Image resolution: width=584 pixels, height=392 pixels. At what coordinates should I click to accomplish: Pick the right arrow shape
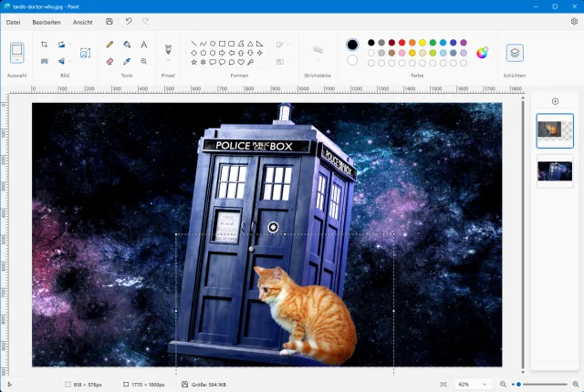pos(222,53)
